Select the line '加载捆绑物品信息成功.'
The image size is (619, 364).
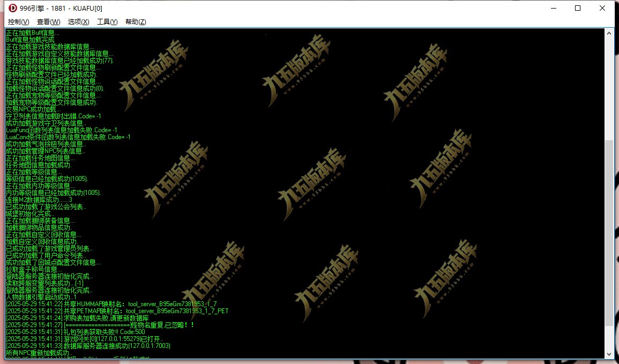[39, 227]
